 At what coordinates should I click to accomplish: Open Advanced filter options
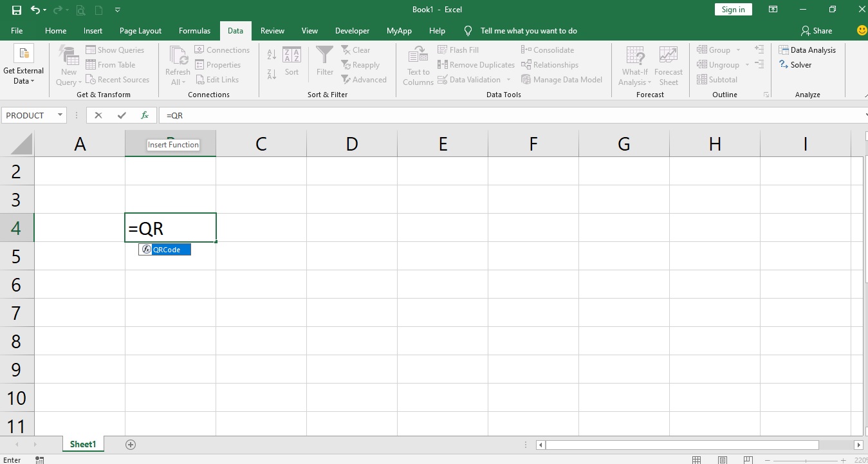pos(364,79)
